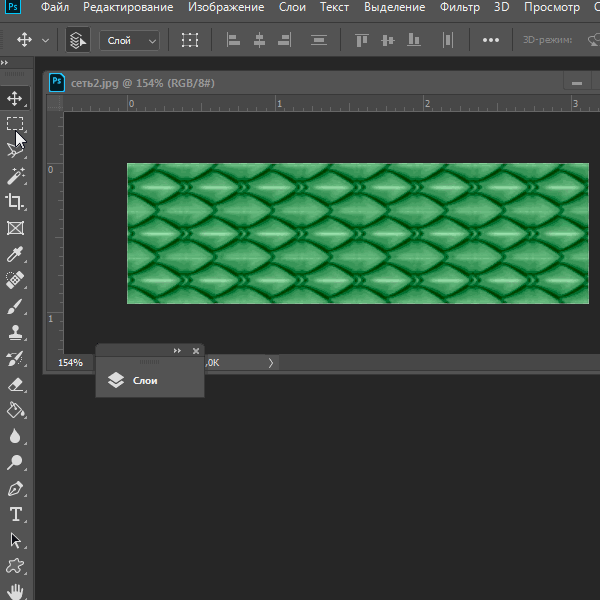The height and width of the screenshot is (600, 600).
Task: Select the Paint Bucket tool
Action: point(15,410)
